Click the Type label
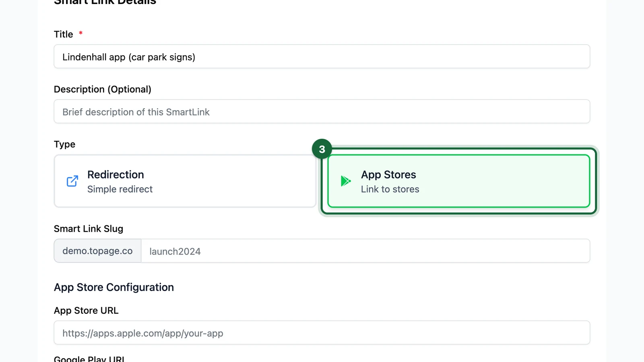The image size is (644, 362). tap(64, 144)
